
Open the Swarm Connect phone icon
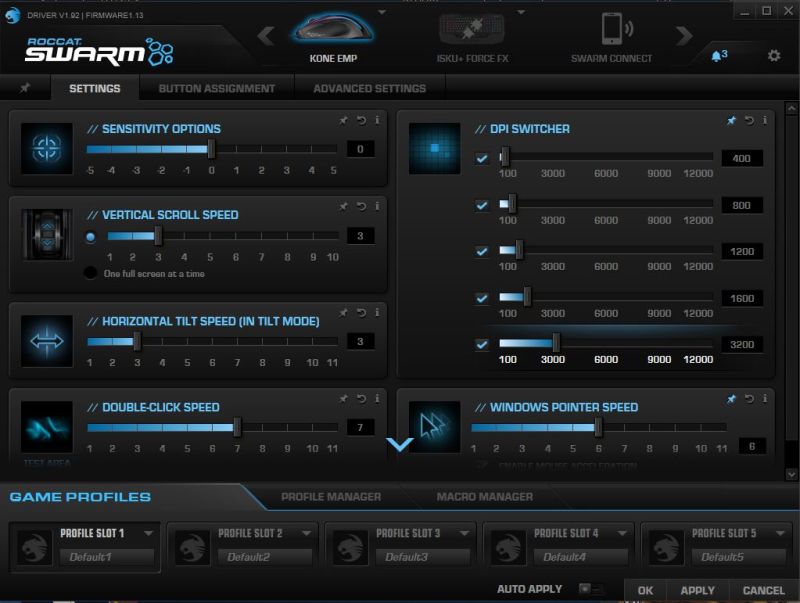616,29
